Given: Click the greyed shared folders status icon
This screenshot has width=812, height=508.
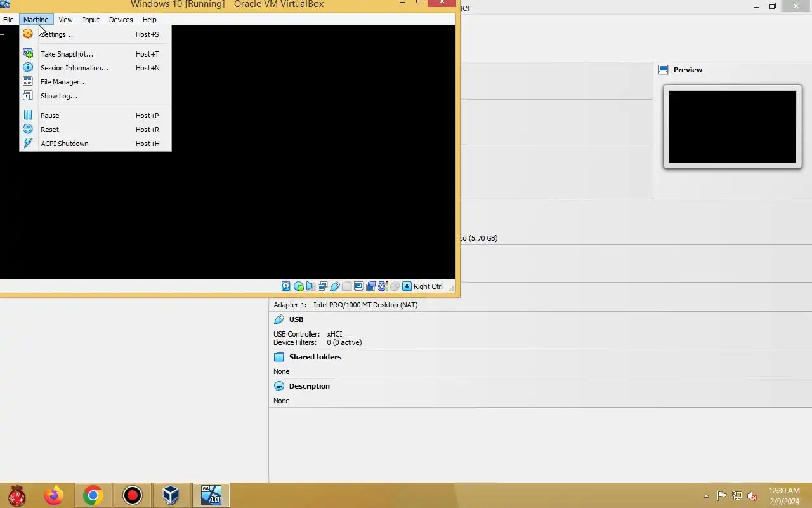Looking at the screenshot, I should [x=347, y=286].
